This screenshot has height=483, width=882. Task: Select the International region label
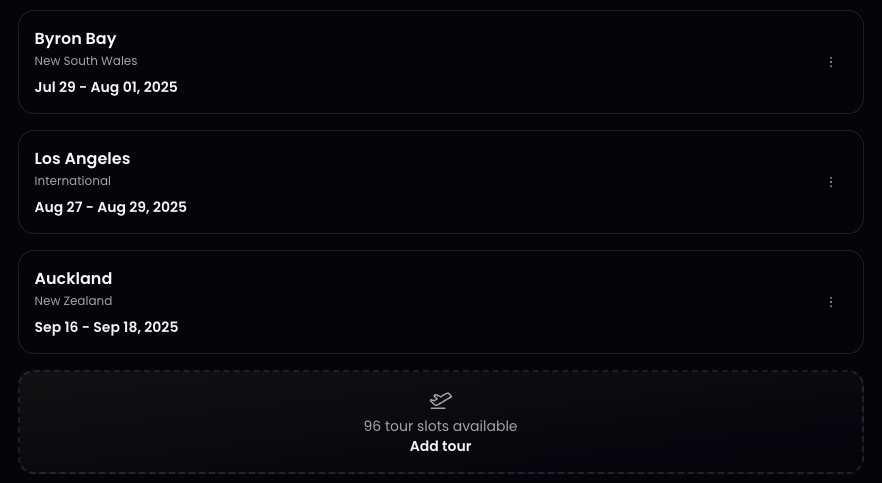73,181
